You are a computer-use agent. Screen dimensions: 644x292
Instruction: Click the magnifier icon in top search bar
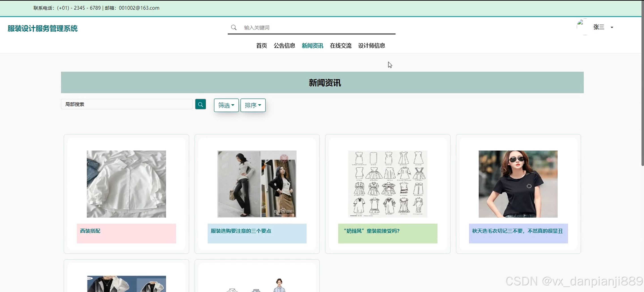point(234,28)
